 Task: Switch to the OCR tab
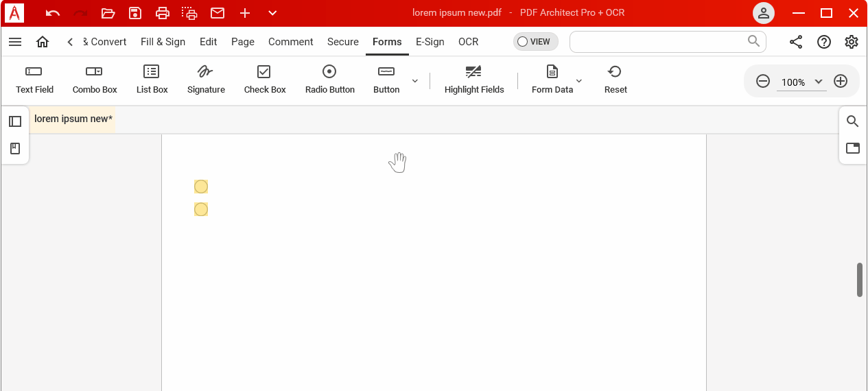point(469,42)
